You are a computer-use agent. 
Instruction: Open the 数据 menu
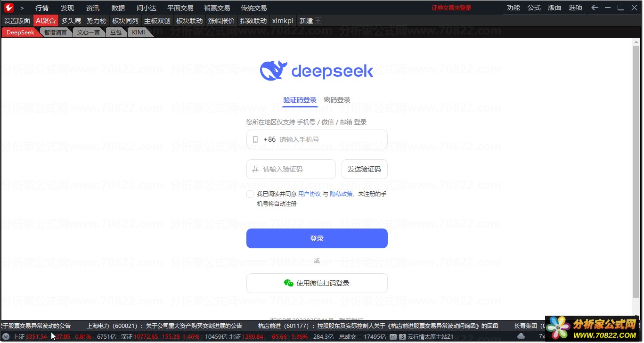118,8
